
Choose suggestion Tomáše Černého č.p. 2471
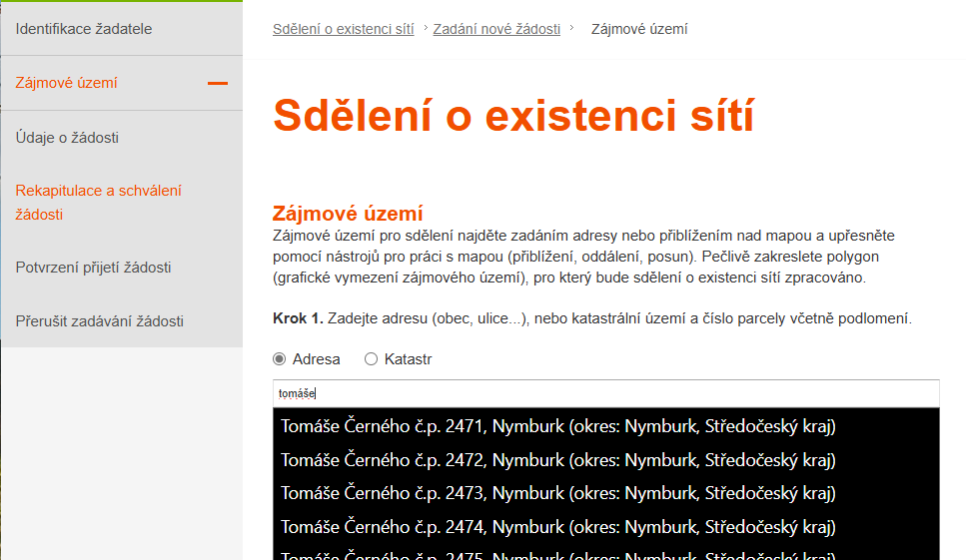tap(557, 427)
